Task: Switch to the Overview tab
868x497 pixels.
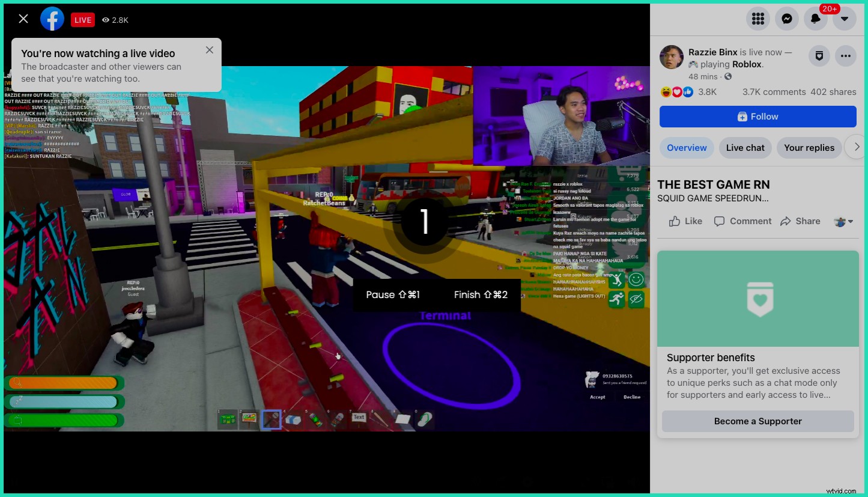Action: [x=687, y=148]
